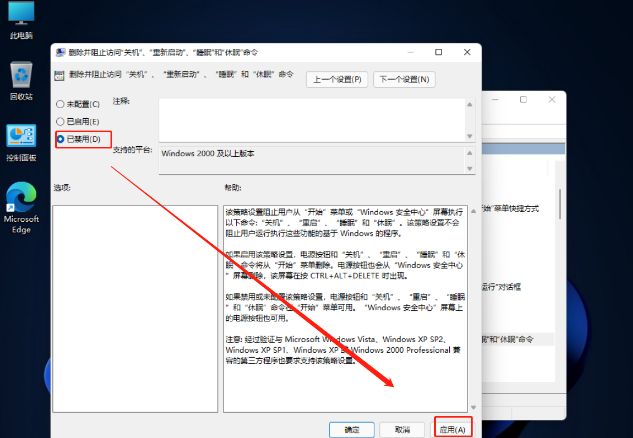Open the 控制面板 desktop icon
The height and width of the screenshot is (438, 633).
21,143
